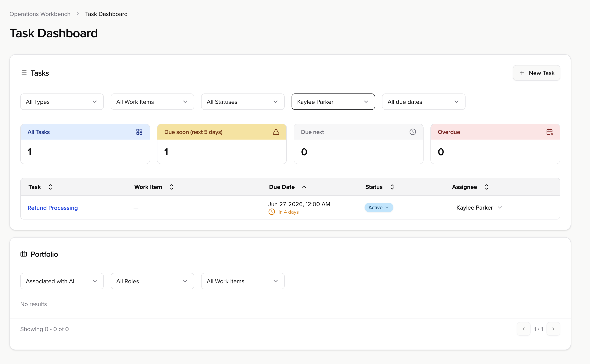Change Refund Processing assignee Kaylee Parker
The height and width of the screenshot is (364, 590).
click(x=479, y=207)
